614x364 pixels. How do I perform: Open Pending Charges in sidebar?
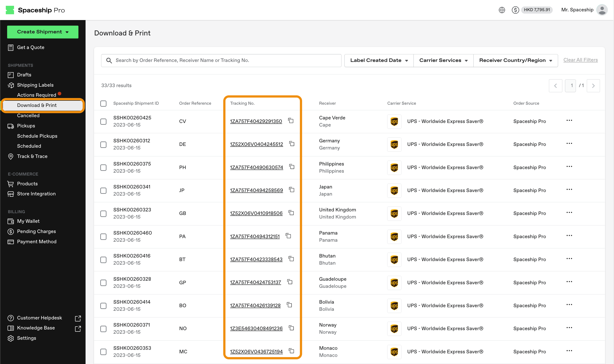click(36, 231)
